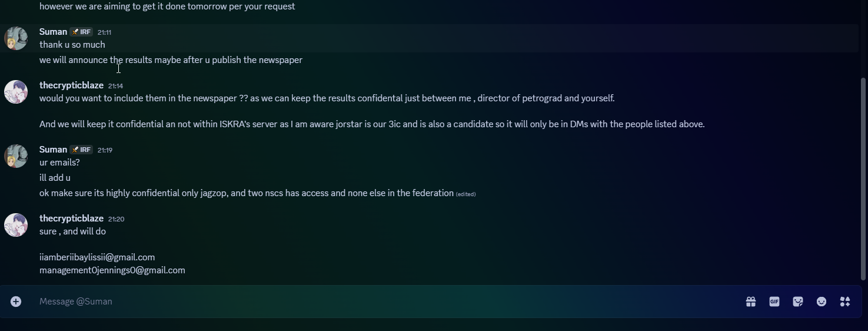868x331 pixels.
Task: Open the GIF picker
Action: point(774,302)
